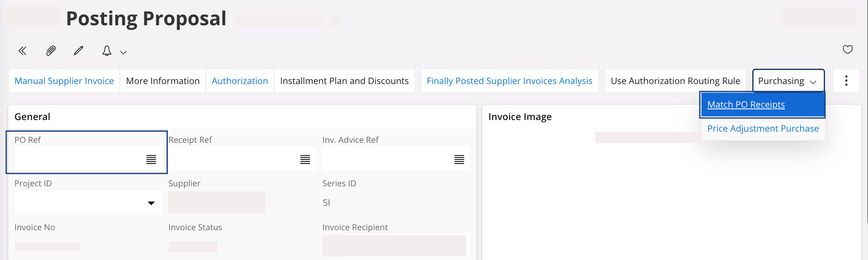The width and height of the screenshot is (868, 260).
Task: Open the Manual Supplier Invoice link
Action: coord(64,81)
